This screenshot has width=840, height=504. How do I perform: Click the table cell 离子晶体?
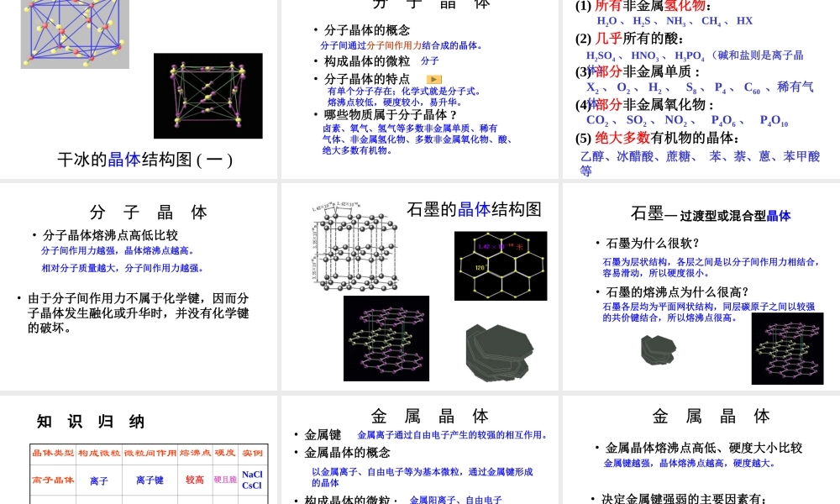pyautogui.click(x=53, y=480)
